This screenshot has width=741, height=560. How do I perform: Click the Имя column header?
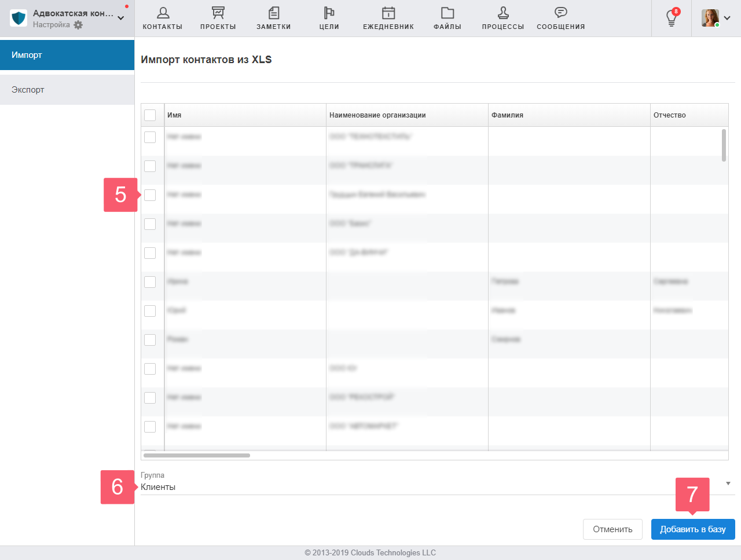(245, 115)
